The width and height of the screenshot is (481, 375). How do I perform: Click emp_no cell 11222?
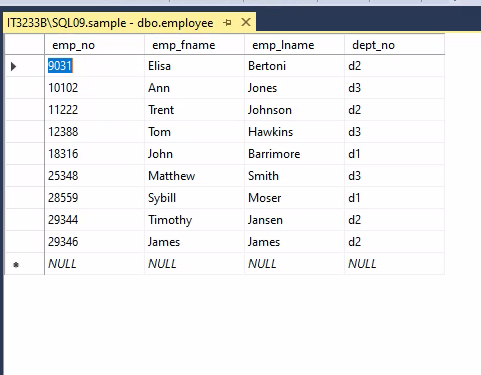95,110
